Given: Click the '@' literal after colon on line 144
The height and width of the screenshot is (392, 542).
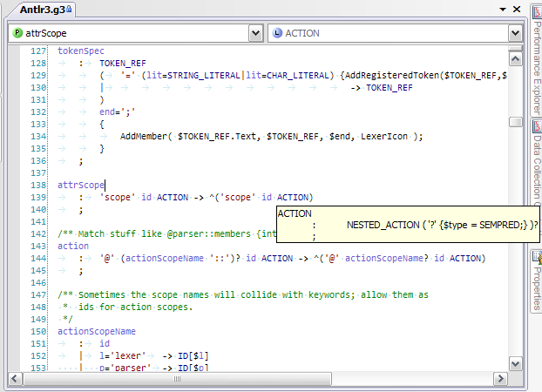Looking at the screenshot, I should (107, 258).
